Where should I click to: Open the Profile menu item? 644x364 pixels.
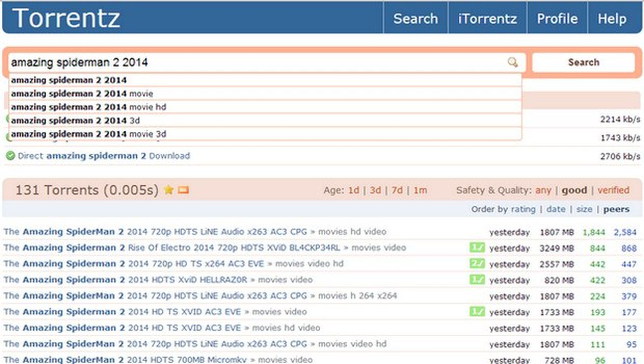[x=557, y=19]
